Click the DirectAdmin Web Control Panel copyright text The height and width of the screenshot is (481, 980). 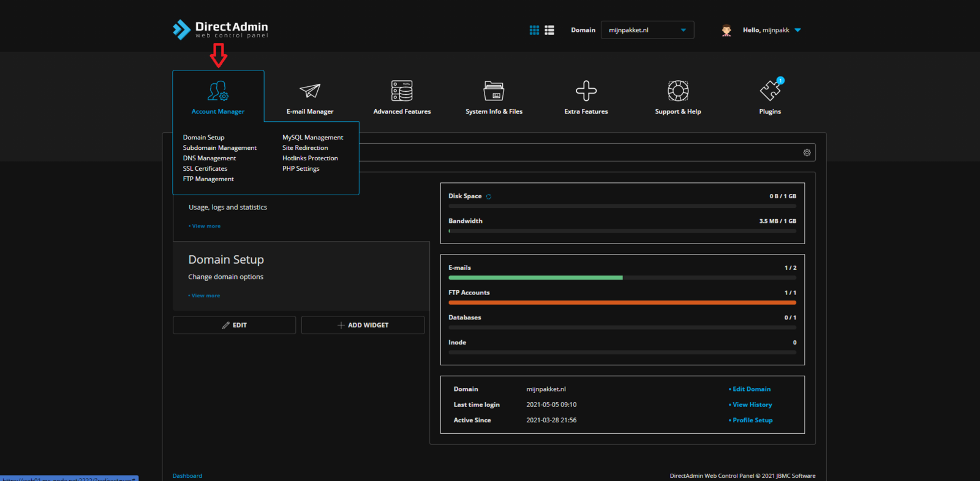(742, 475)
